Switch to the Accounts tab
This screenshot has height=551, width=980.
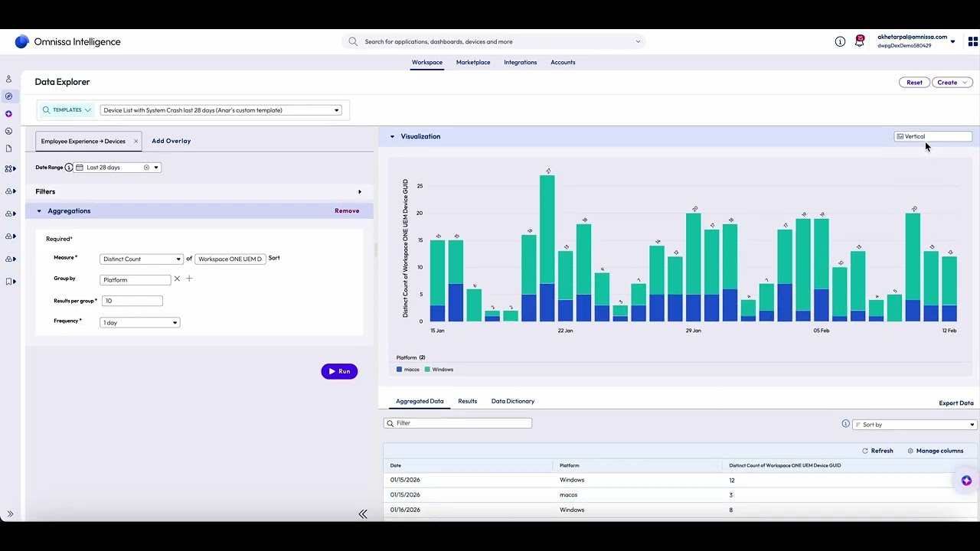(563, 63)
